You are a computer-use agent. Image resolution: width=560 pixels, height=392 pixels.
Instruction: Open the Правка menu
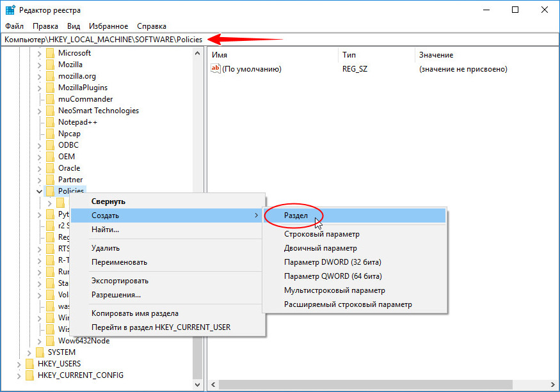(45, 26)
